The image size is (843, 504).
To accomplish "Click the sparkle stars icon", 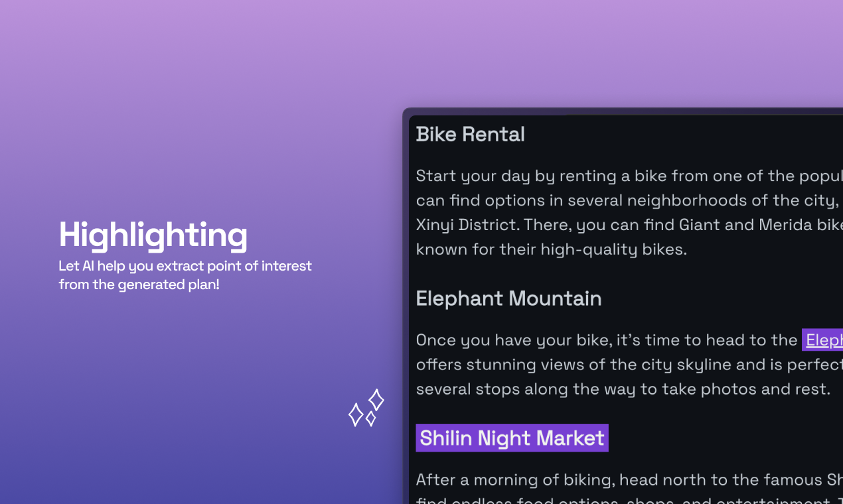I will click(366, 408).
